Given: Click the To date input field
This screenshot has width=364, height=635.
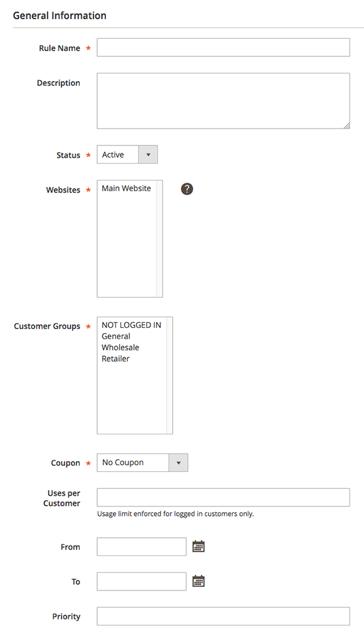Looking at the screenshot, I should [x=142, y=582].
